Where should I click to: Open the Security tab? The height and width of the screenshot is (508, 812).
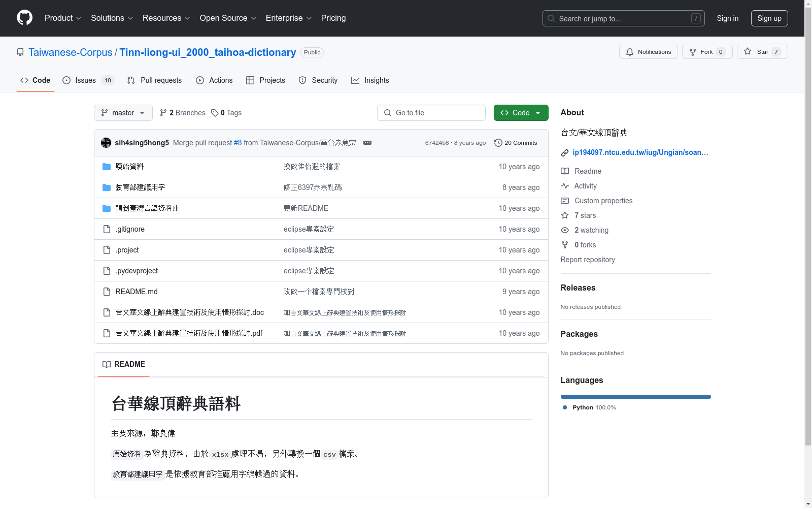pyautogui.click(x=318, y=80)
